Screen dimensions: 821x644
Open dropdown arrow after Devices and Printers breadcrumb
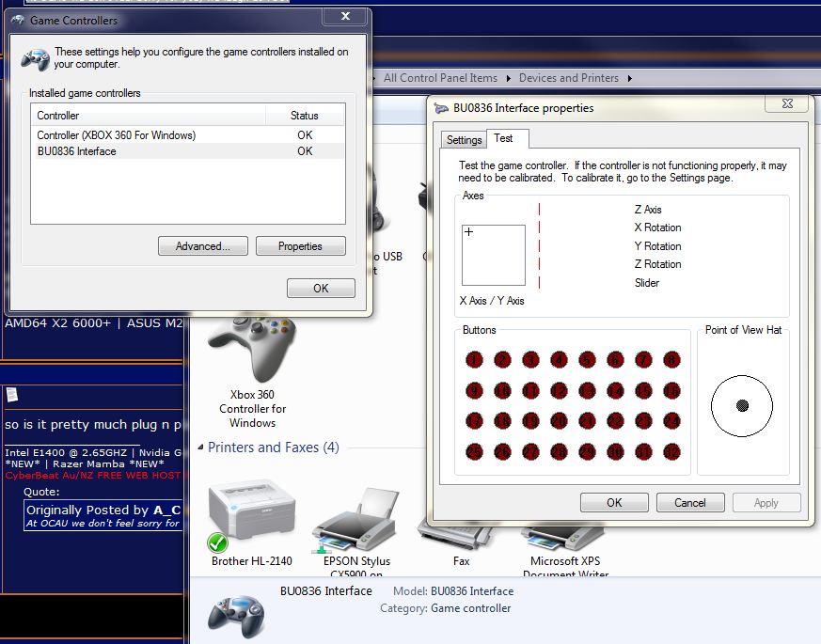(630, 79)
